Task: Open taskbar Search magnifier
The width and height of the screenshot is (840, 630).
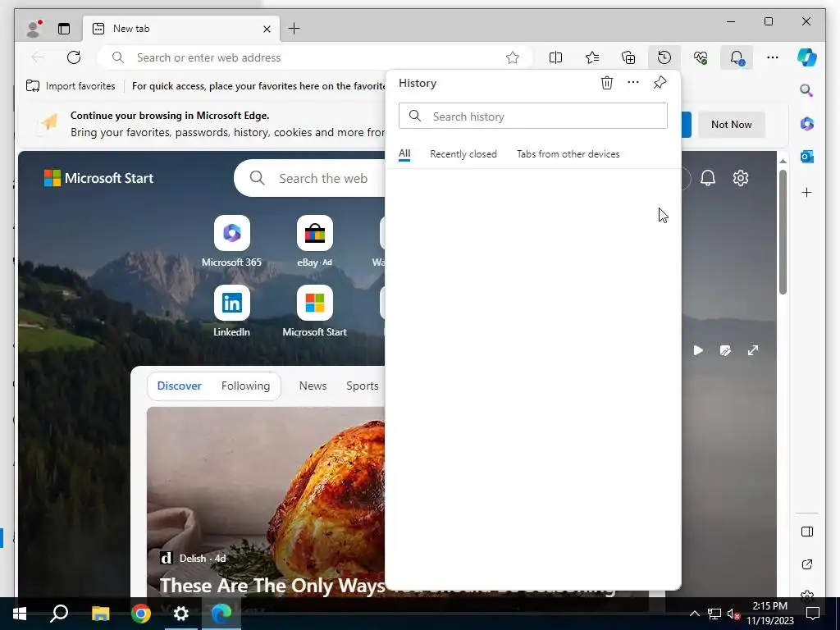Action: pos(59,614)
